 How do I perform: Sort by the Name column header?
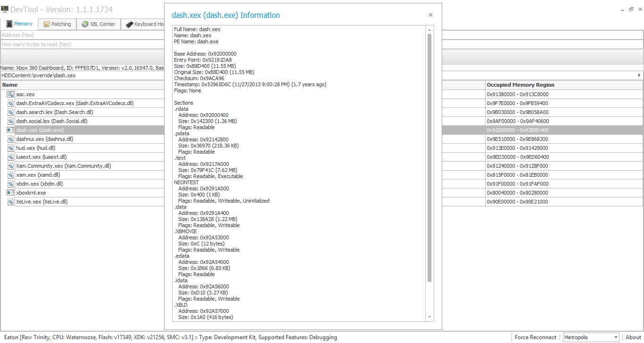pos(83,85)
